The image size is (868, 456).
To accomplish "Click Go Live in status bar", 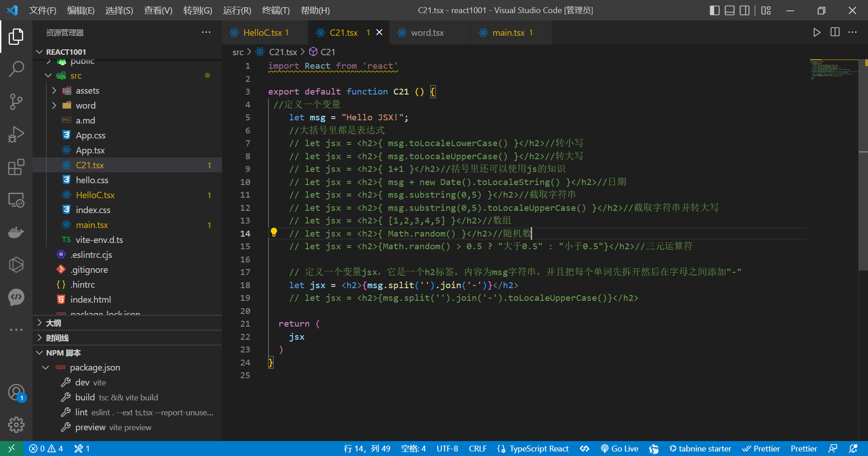I will pos(619,449).
